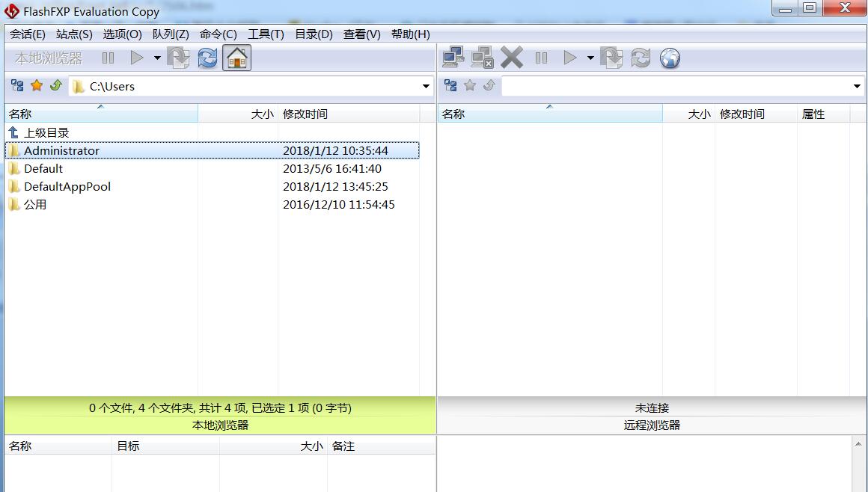Click the gray remote refresh icon
Viewport: 868px width, 492px height.
coord(641,58)
